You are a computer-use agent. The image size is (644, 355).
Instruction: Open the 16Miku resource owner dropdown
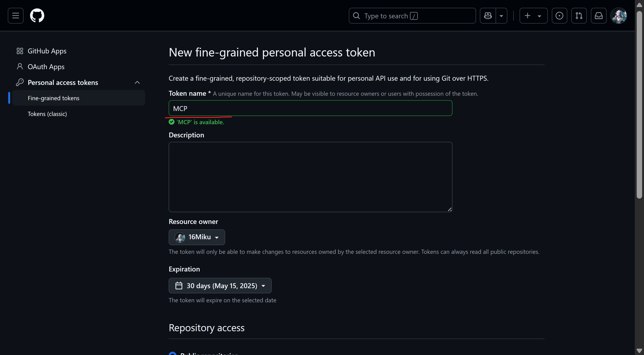click(x=197, y=237)
